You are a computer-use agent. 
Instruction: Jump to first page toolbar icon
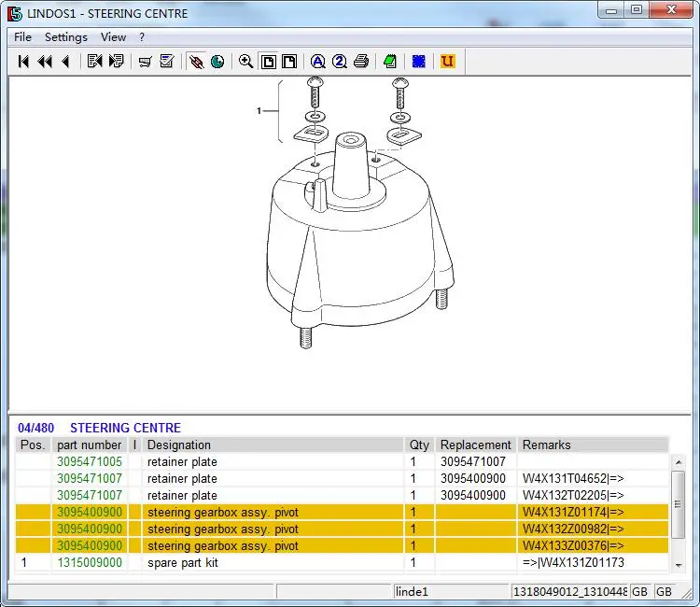tap(23, 62)
